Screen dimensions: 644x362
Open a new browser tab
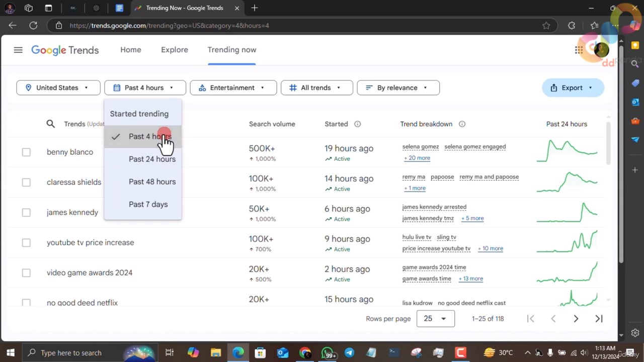coord(255,8)
